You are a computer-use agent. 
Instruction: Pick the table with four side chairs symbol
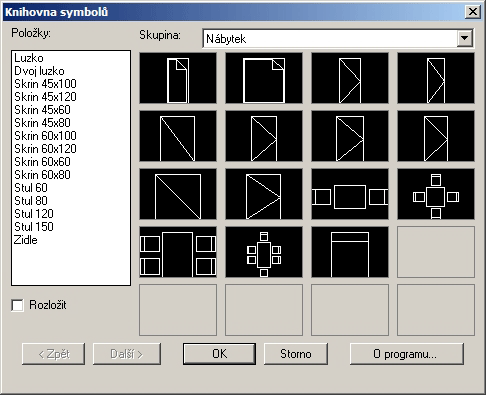point(178,252)
